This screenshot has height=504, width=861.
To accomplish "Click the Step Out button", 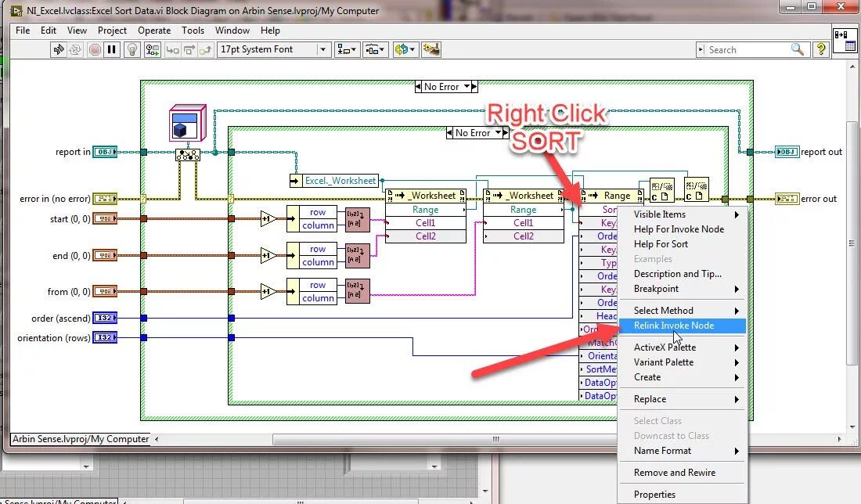I will click(x=205, y=50).
